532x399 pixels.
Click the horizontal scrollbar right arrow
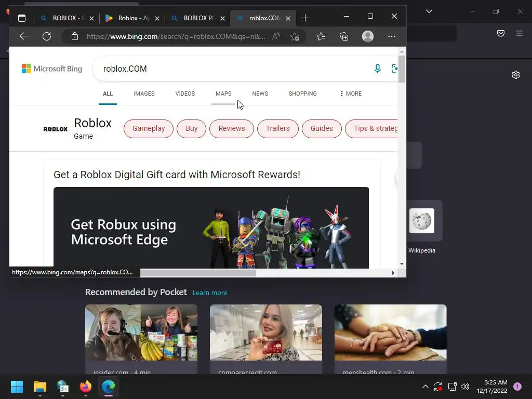coord(393,273)
